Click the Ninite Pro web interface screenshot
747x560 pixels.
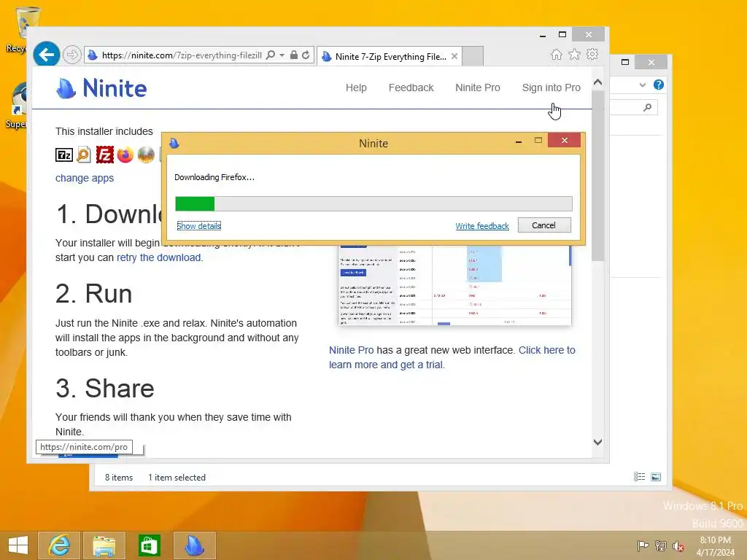[x=454, y=286]
